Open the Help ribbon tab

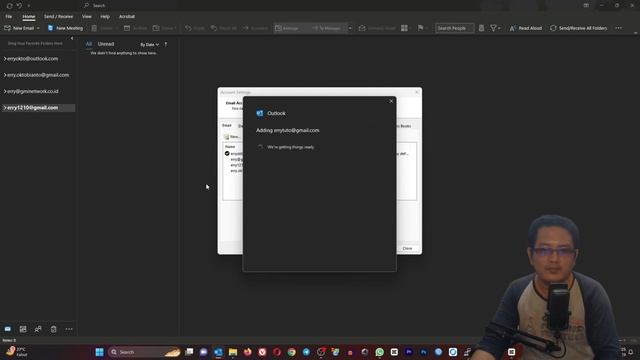click(x=105, y=17)
